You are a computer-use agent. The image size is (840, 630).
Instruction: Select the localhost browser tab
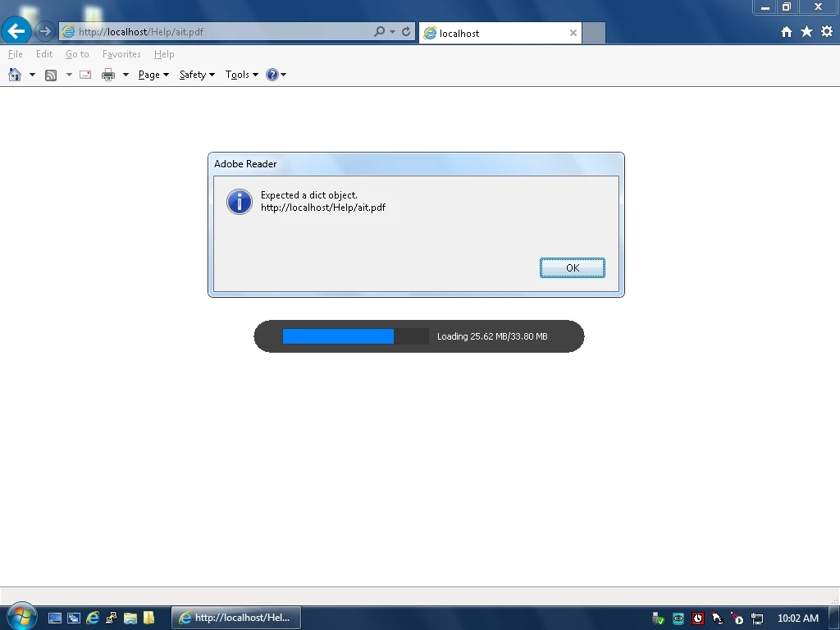pos(500,33)
